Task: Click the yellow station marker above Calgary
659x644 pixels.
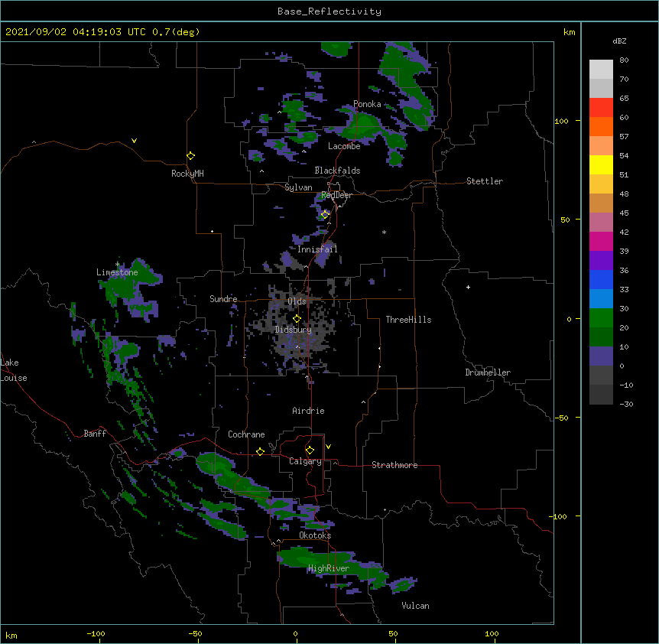Action: tap(310, 450)
